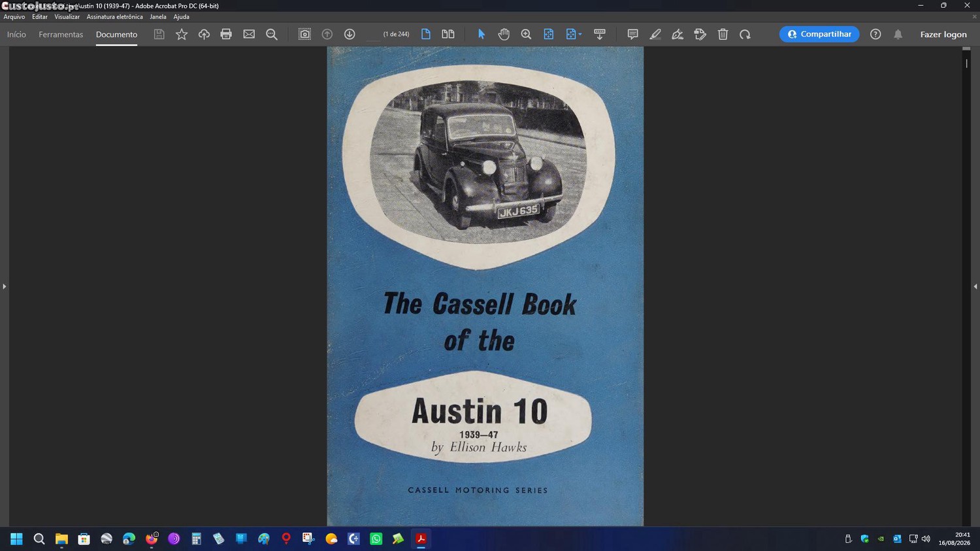Switch to single page view
This screenshot has width=980, height=551.
pos(426,34)
